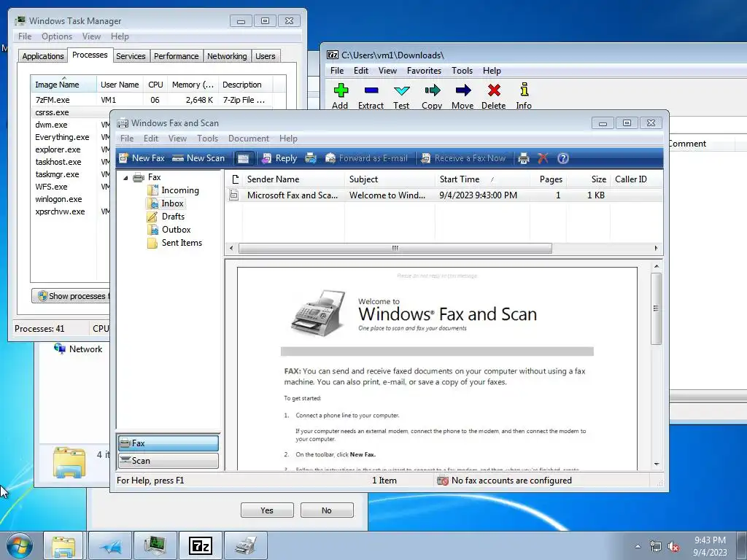This screenshot has width=747, height=560.
Task: Switch to Task Manager Networking tab
Action: coord(227,56)
